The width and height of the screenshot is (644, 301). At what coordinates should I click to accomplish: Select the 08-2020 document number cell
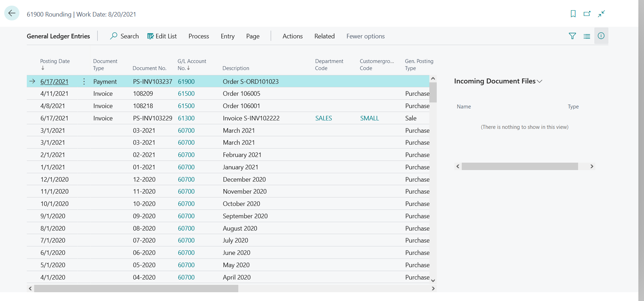point(144,228)
